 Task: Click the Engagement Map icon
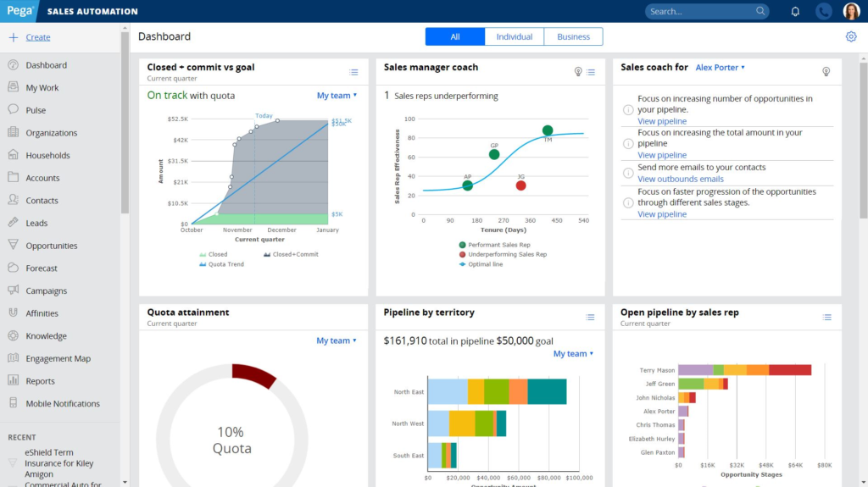coord(14,358)
